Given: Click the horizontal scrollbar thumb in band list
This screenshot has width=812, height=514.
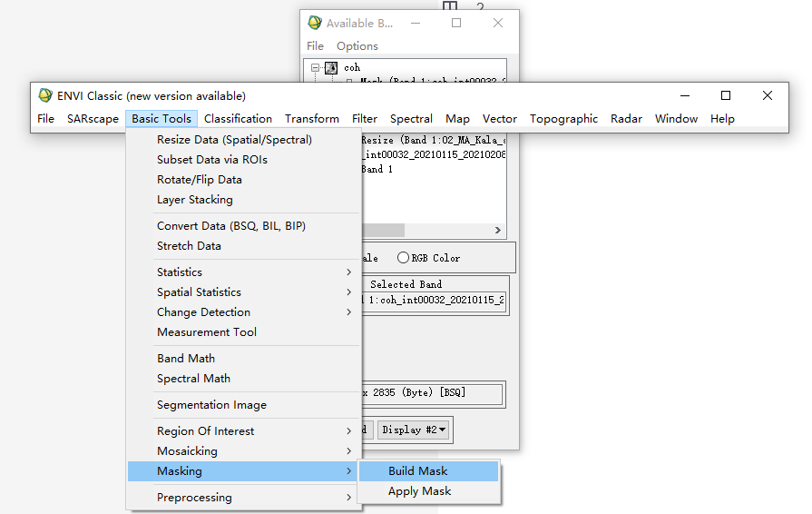Looking at the screenshot, I should pyautogui.click(x=383, y=230).
